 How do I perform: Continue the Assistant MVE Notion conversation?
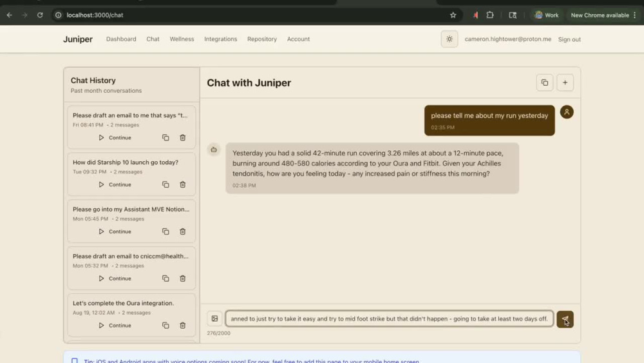[115, 231]
